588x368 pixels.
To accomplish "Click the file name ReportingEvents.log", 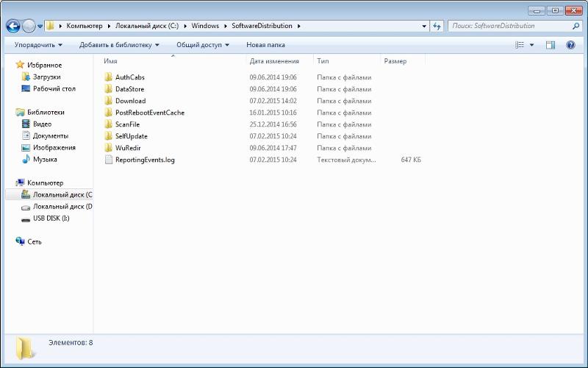I will click(x=145, y=160).
